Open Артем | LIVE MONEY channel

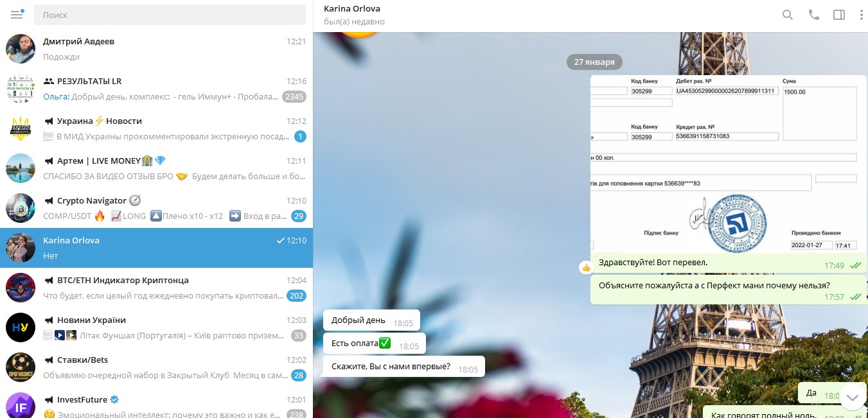(x=156, y=168)
